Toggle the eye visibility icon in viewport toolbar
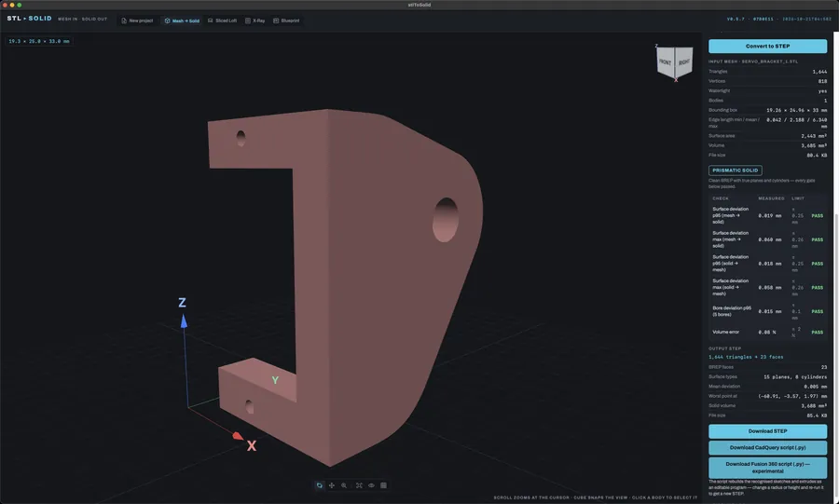This screenshot has height=504, width=839. coord(371,485)
